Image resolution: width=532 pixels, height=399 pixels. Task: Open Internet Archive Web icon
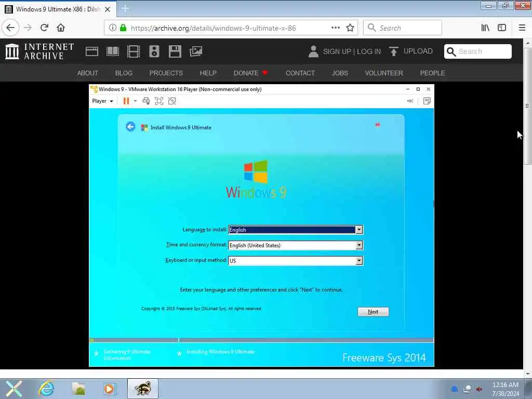click(91, 51)
